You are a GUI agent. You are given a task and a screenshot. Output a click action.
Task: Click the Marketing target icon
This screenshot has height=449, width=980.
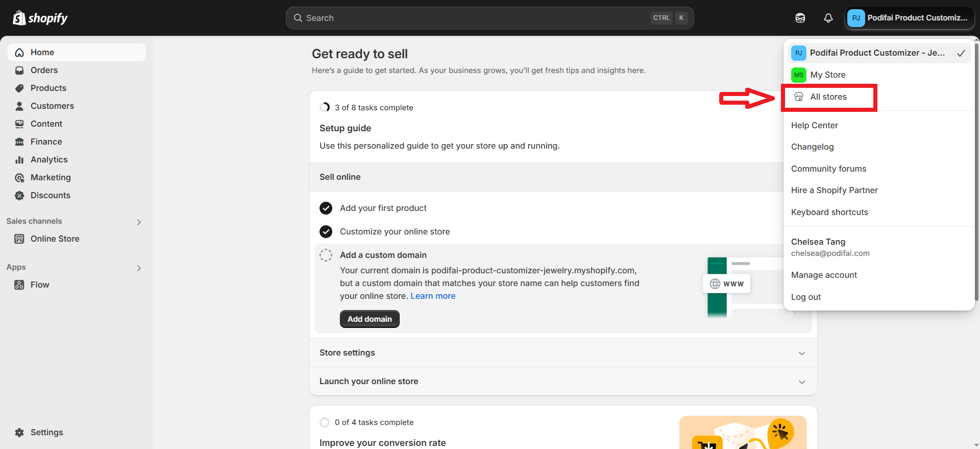click(x=19, y=177)
